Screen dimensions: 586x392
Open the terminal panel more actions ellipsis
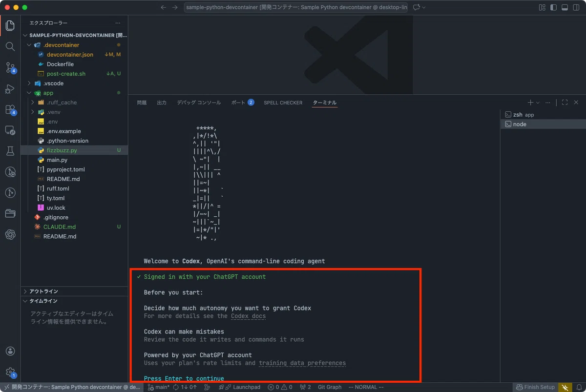[x=548, y=103]
